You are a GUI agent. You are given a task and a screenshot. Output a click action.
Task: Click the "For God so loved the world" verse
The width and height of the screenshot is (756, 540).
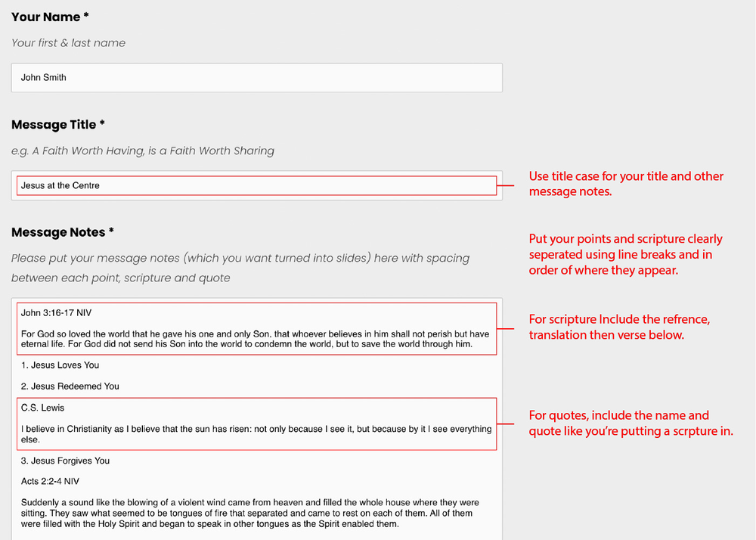click(x=255, y=339)
